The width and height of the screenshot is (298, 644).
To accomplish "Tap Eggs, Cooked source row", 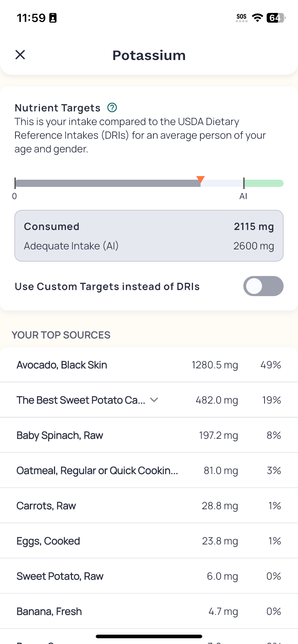I will click(x=149, y=541).
